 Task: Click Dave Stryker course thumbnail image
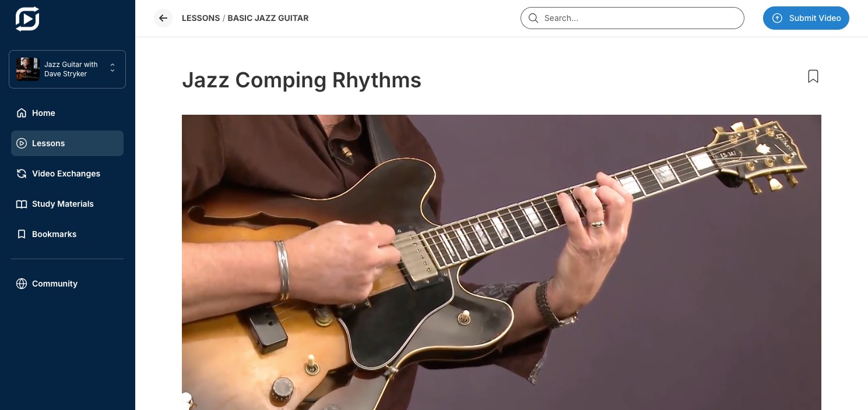28,69
